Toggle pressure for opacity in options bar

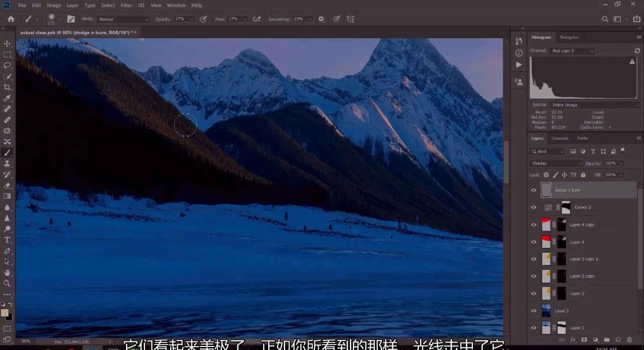coord(203,19)
